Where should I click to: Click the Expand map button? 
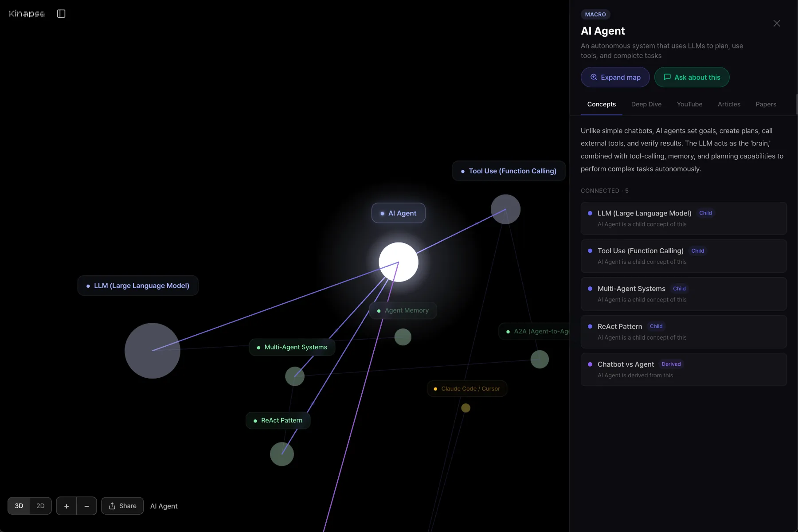[615, 77]
